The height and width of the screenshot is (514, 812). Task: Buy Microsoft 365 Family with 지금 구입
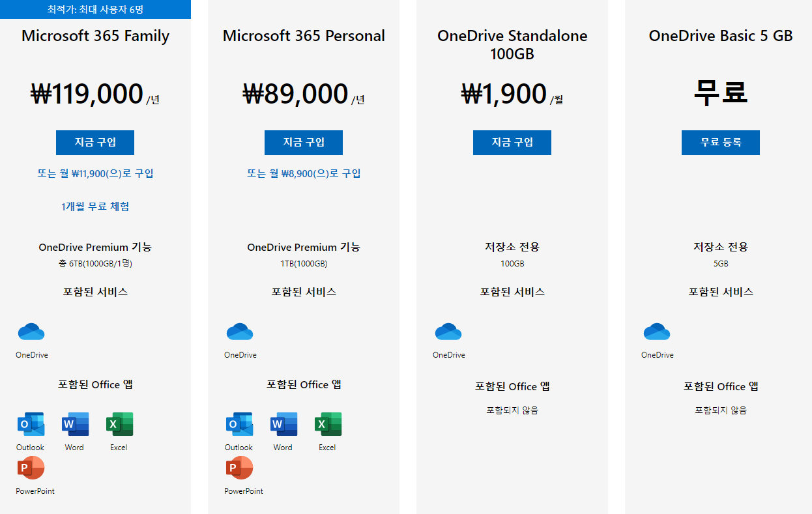pyautogui.click(x=95, y=143)
